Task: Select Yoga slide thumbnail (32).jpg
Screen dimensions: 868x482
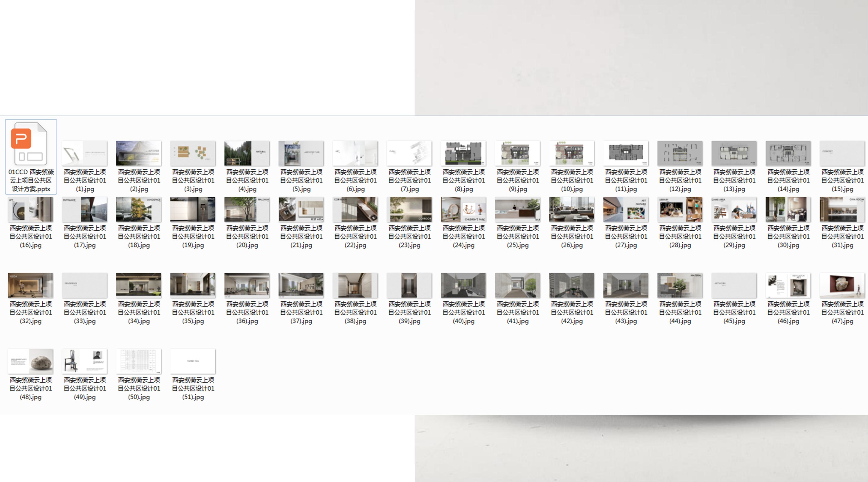Action: click(31, 285)
